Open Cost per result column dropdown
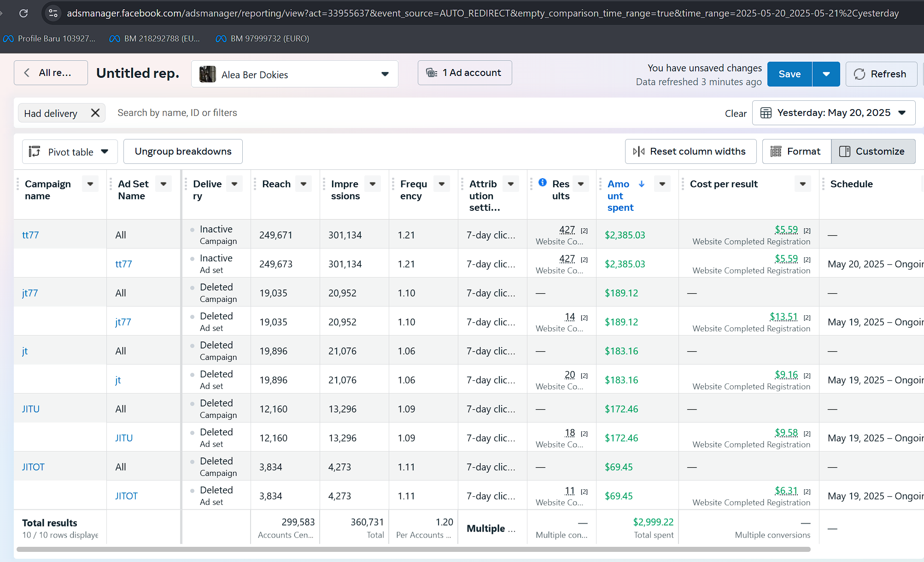924x562 pixels. 802,184
